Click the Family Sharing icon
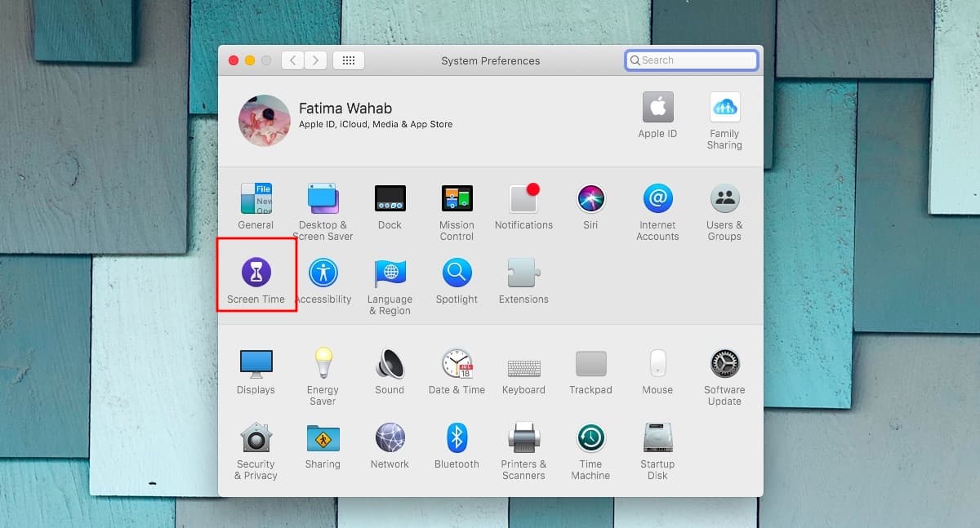Image resolution: width=980 pixels, height=528 pixels. tap(724, 108)
